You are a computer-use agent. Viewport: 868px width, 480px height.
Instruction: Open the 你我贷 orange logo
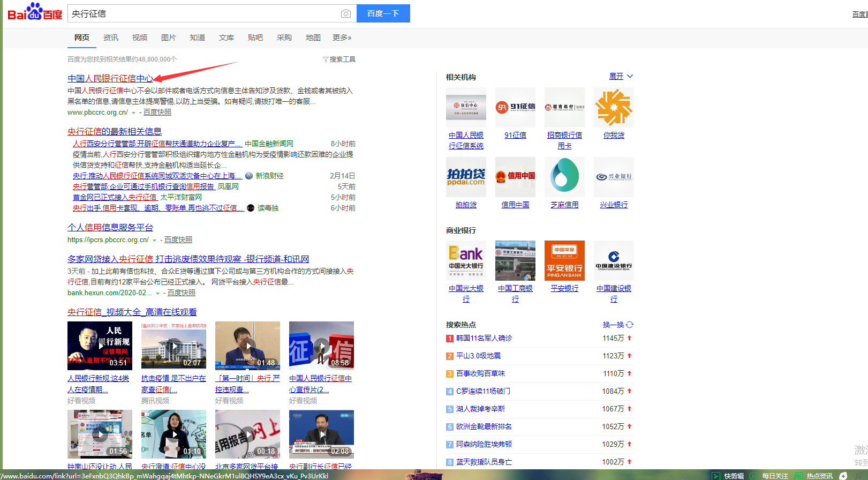click(614, 107)
